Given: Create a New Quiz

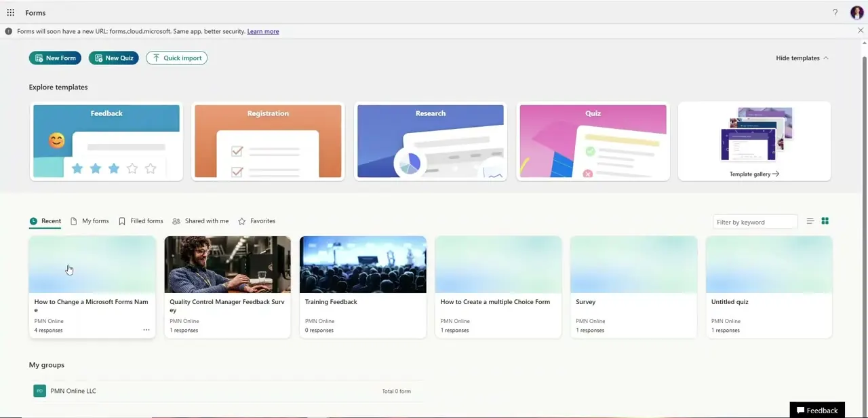Looking at the screenshot, I should coord(114,58).
